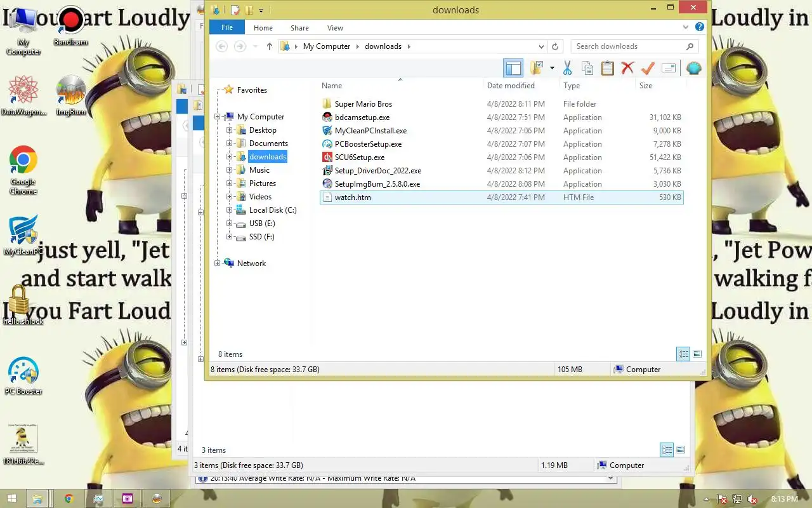Select Pictures in navigation tree

pyautogui.click(x=262, y=184)
